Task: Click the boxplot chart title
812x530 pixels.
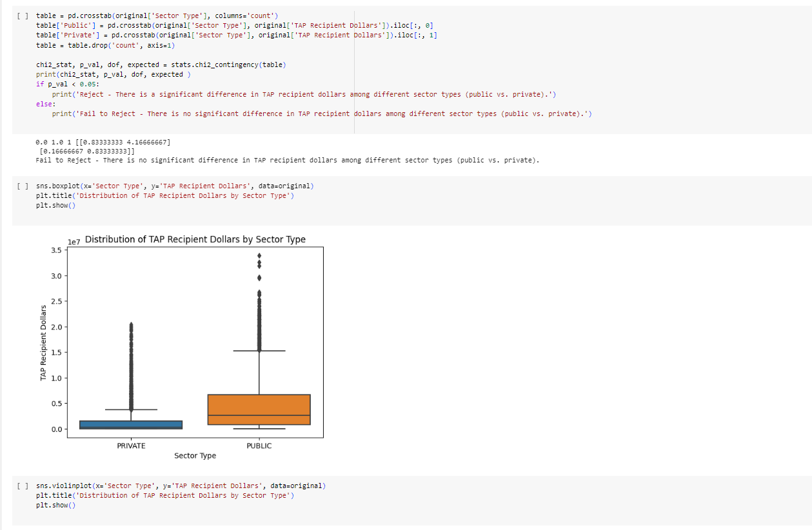Action: 195,239
